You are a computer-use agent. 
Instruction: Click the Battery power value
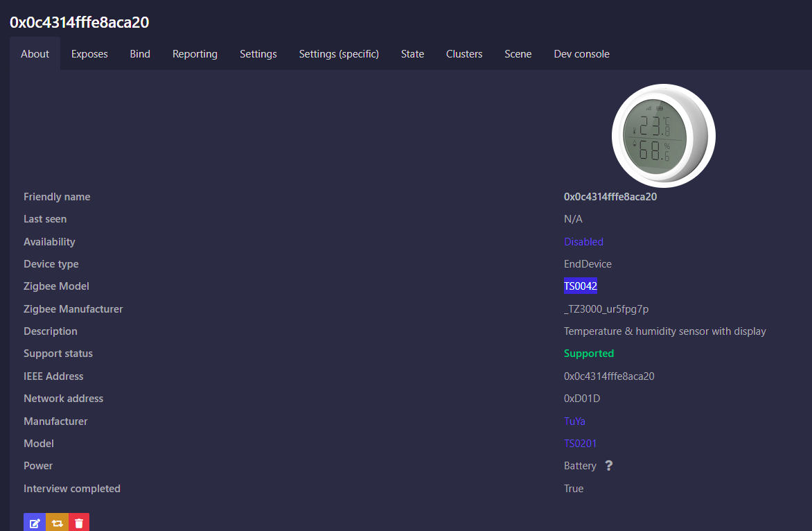tap(580, 466)
